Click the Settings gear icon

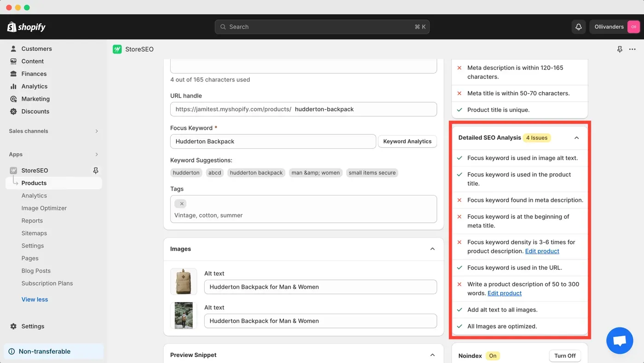click(x=13, y=326)
